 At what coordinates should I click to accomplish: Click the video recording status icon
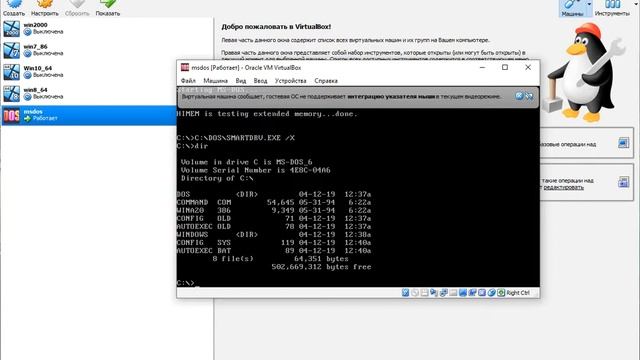(472, 293)
